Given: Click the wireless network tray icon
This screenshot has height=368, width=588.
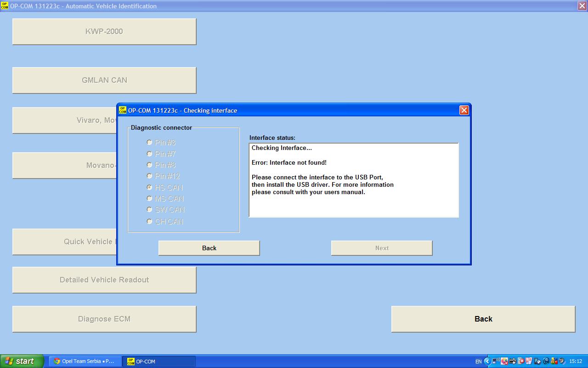Looking at the screenshot, I should pyautogui.click(x=496, y=361).
